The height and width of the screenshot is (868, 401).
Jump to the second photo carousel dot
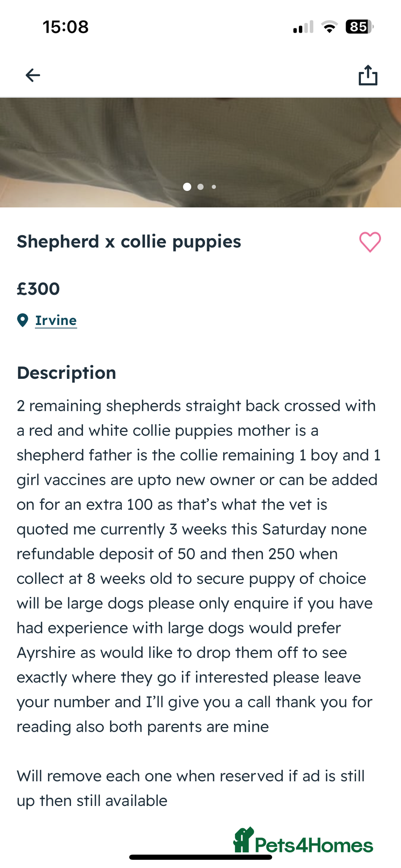tap(200, 187)
